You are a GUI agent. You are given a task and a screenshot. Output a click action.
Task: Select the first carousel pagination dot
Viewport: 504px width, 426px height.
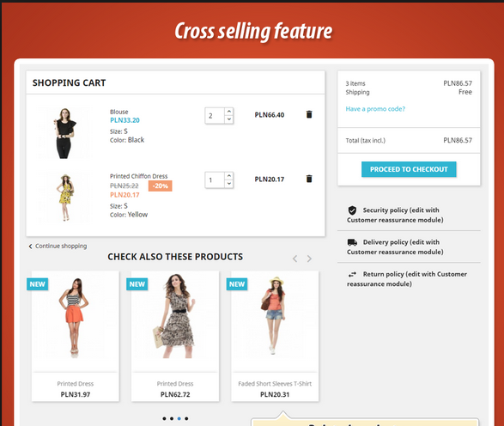pyautogui.click(x=164, y=418)
